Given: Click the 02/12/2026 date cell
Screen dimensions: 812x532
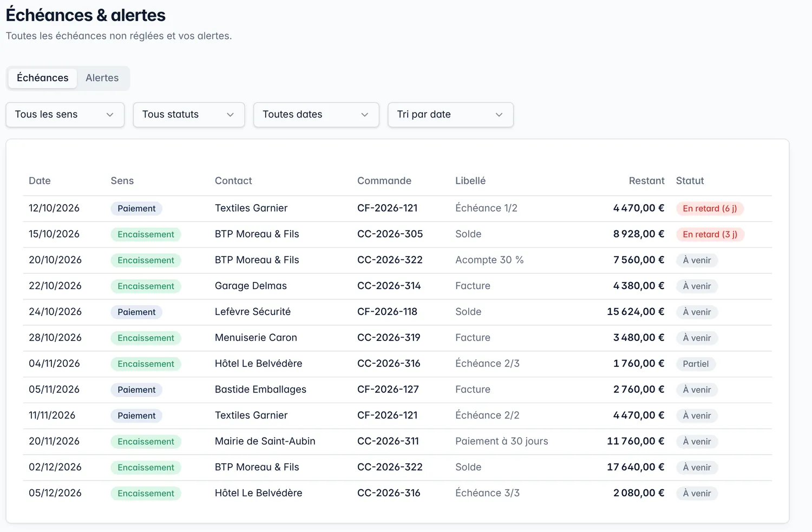Looking at the screenshot, I should point(55,468).
